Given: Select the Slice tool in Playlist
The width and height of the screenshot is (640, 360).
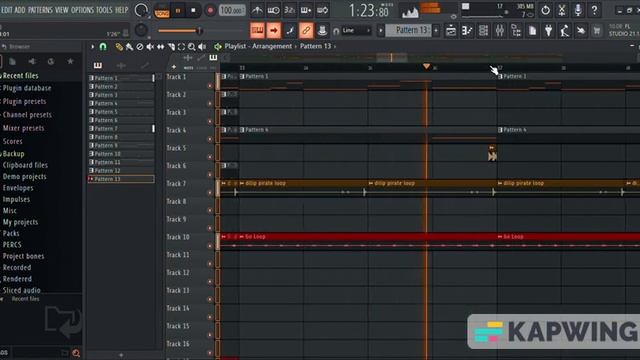Looking at the screenshot, I should tap(171, 47).
